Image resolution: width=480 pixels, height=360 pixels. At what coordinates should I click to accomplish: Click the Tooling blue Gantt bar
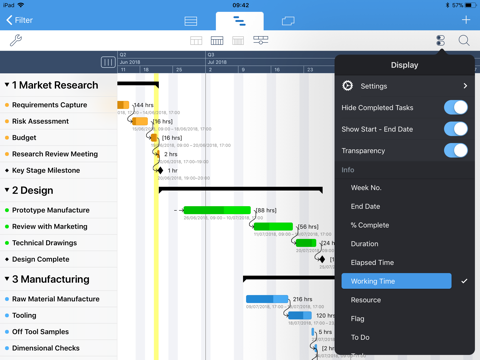tap(300, 315)
